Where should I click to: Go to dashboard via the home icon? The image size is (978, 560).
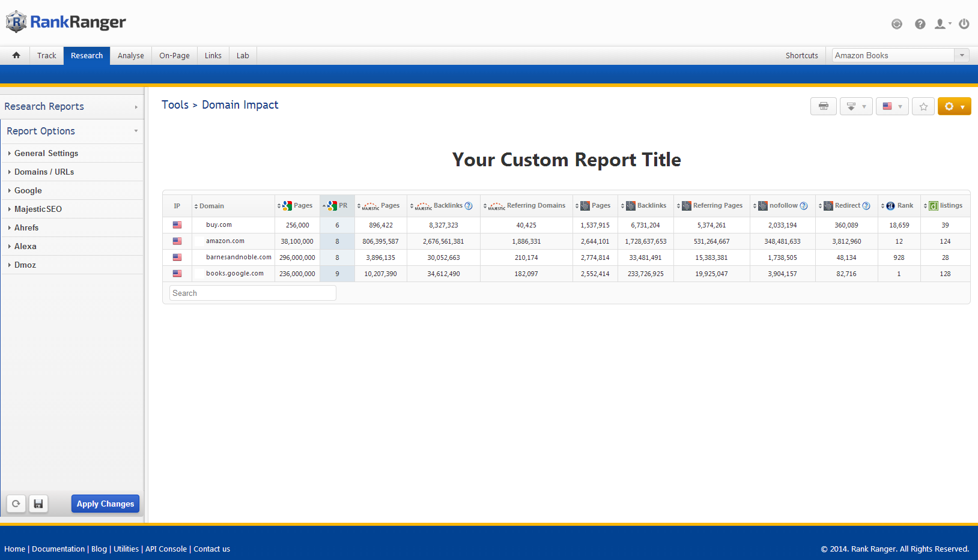(16, 55)
